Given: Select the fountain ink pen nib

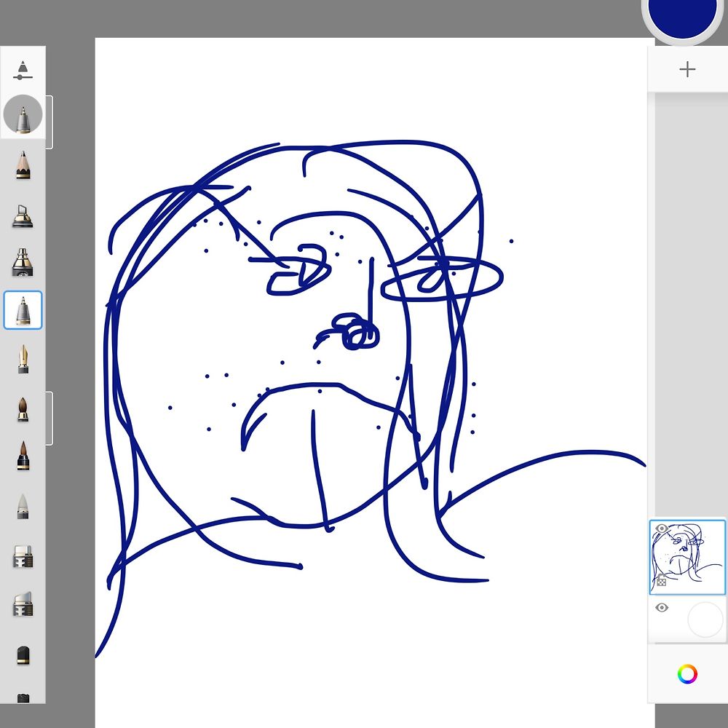Looking at the screenshot, I should tap(23, 359).
